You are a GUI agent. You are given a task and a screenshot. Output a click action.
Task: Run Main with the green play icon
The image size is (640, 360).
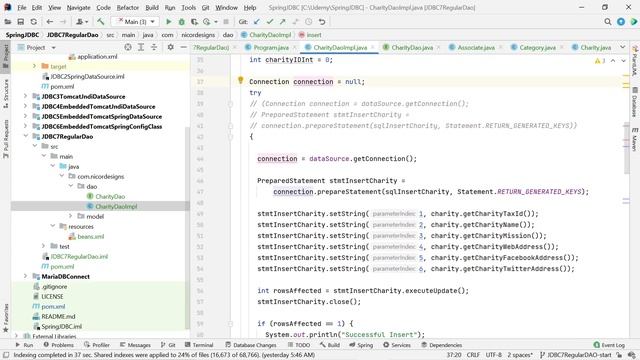(x=168, y=22)
